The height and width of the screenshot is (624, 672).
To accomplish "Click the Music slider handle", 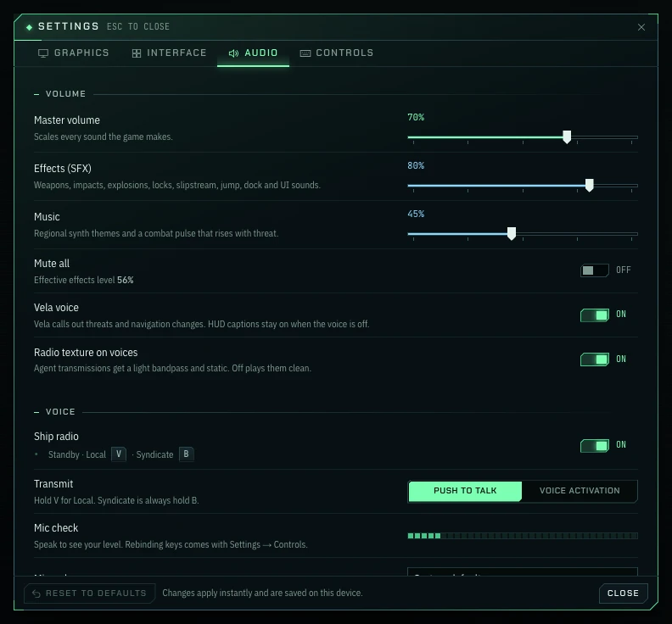I will click(512, 234).
